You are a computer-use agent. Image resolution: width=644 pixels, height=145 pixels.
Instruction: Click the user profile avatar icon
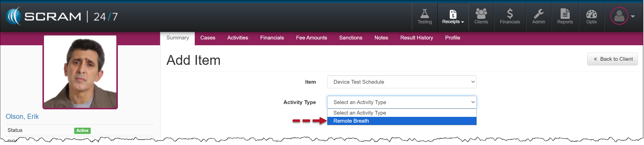coord(619,16)
